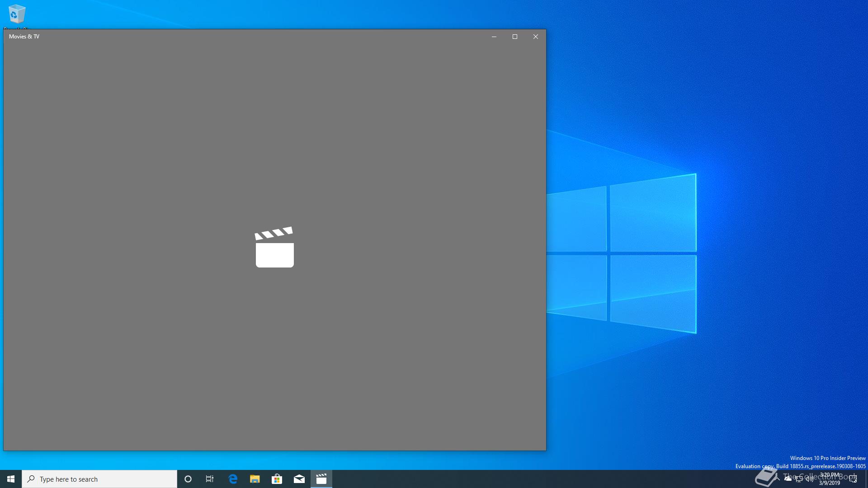Open Task View in the taskbar
868x488 pixels.
(210, 479)
